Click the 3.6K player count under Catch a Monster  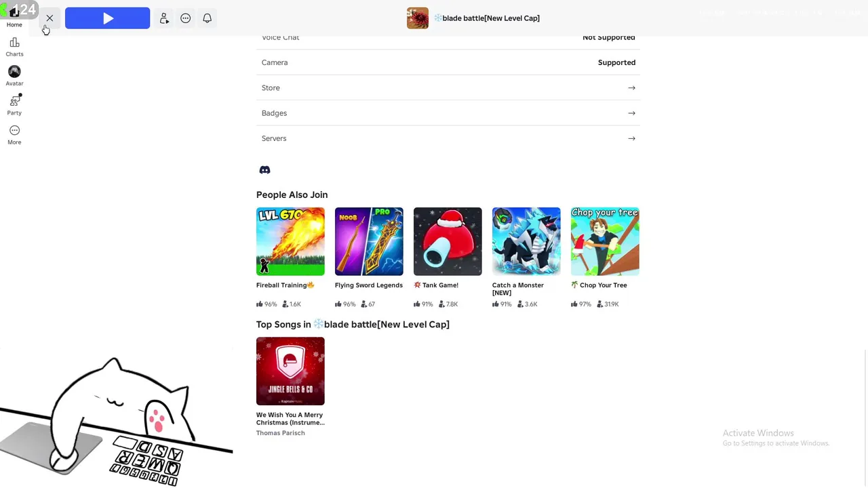click(528, 304)
